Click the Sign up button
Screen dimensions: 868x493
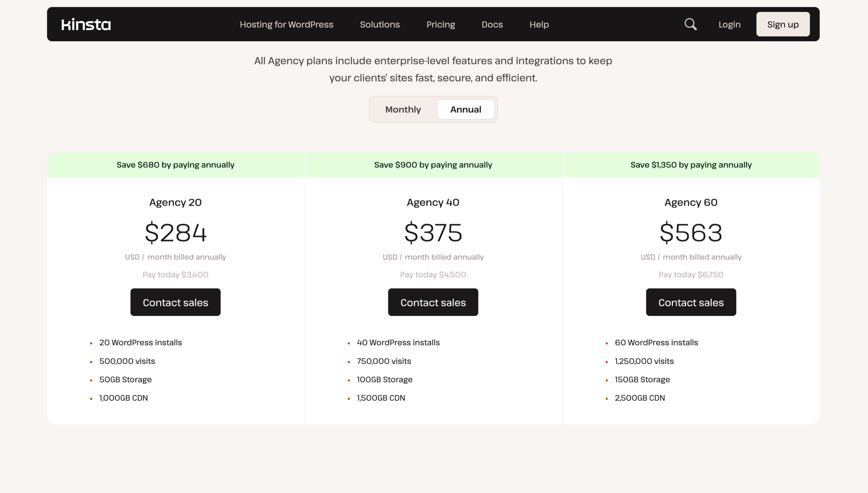[783, 24]
